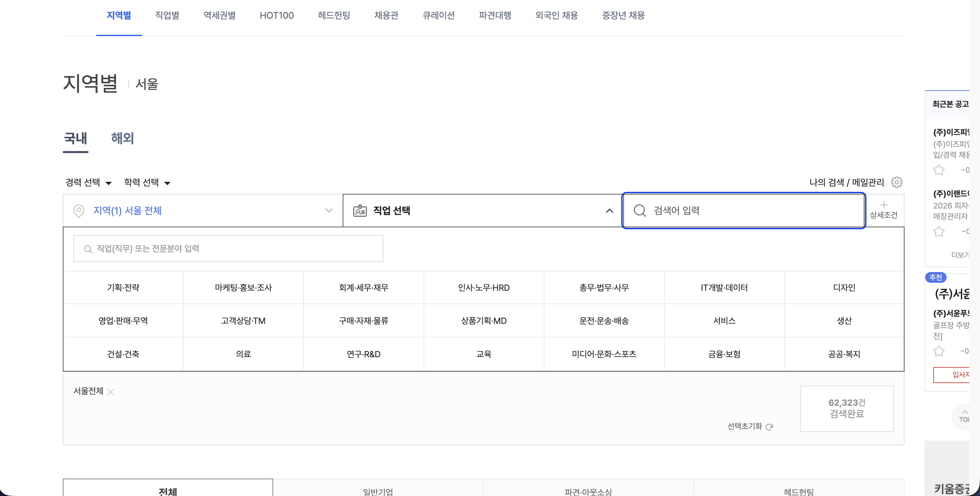Select the 디자인 job category
The height and width of the screenshot is (496, 980).
pos(844,288)
